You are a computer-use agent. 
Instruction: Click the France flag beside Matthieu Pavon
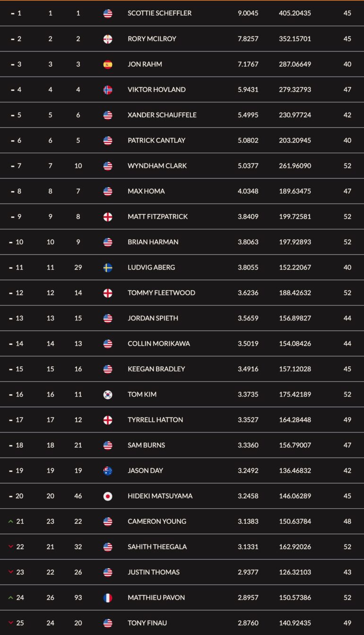pyautogui.click(x=108, y=598)
